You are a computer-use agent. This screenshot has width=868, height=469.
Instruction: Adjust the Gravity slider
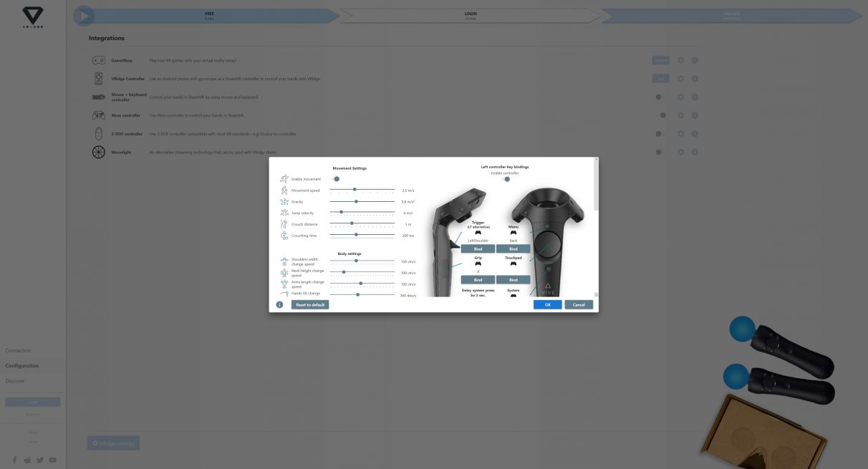point(362,201)
